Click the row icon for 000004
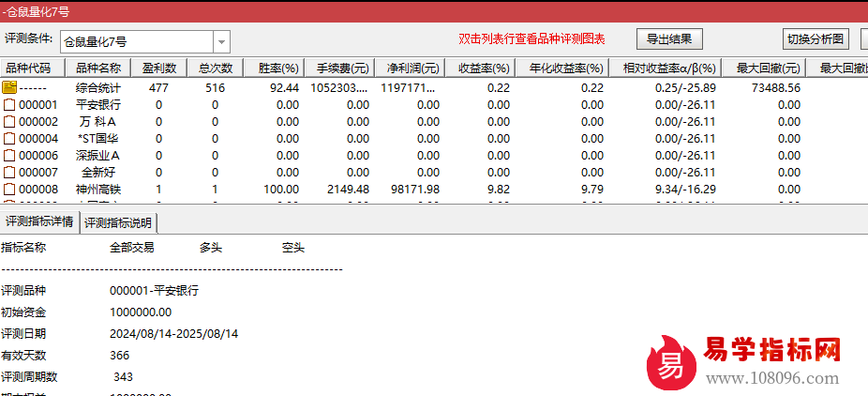 tap(9, 138)
